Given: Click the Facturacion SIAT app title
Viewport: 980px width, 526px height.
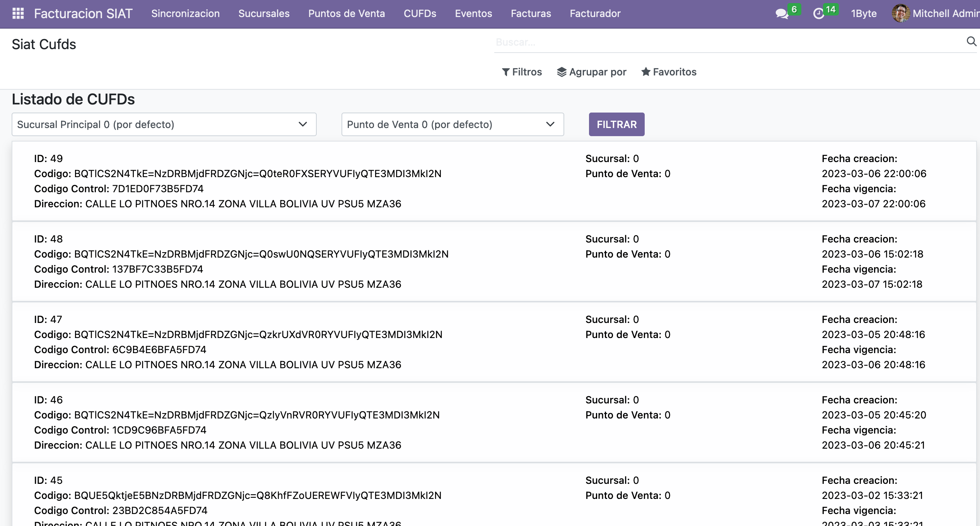Looking at the screenshot, I should pos(83,14).
